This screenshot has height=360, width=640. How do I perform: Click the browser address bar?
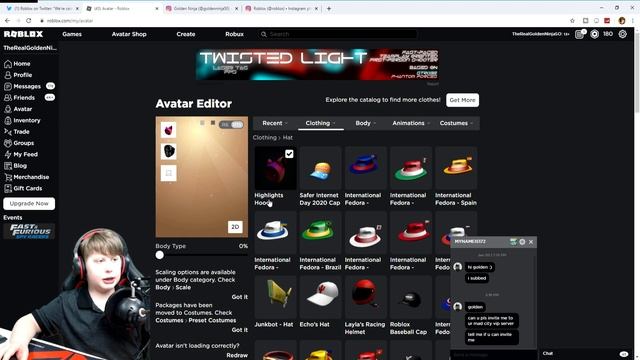[x=302, y=20]
